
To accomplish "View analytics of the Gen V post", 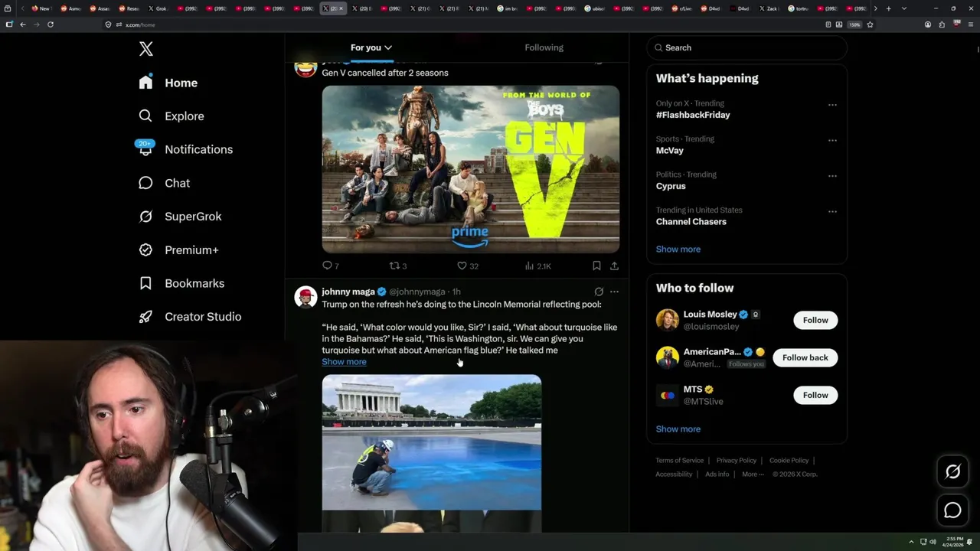I will pyautogui.click(x=537, y=266).
